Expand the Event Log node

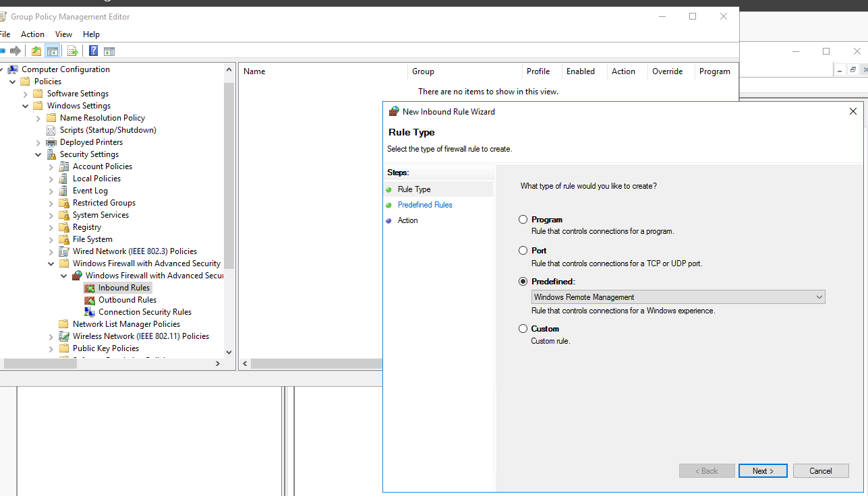[x=51, y=191]
